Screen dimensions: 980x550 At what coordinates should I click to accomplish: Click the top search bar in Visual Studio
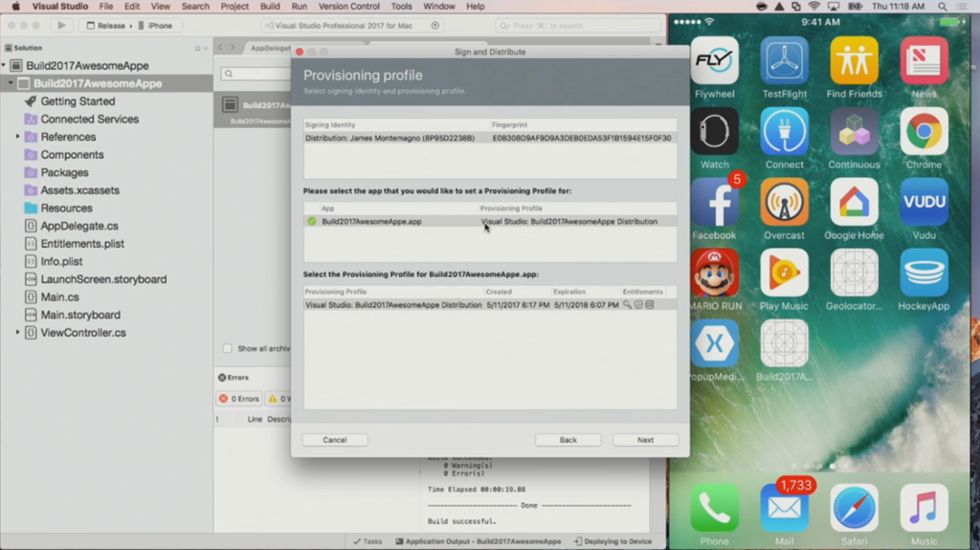click(x=578, y=26)
